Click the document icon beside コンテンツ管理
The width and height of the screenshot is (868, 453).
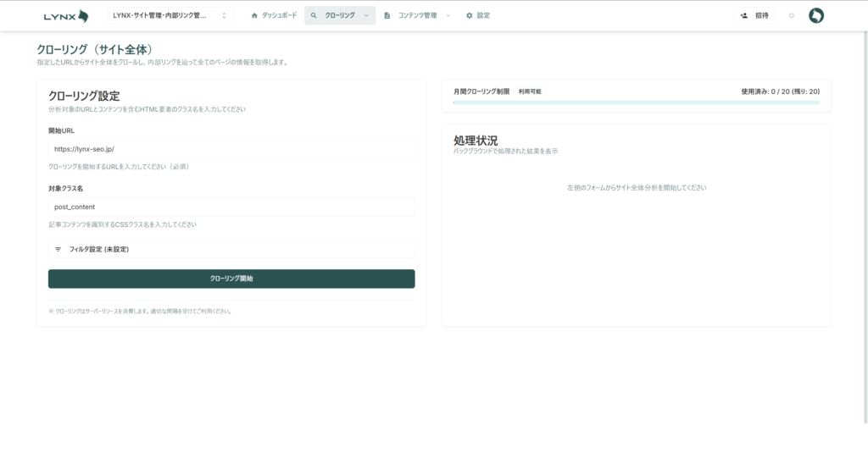point(387,15)
